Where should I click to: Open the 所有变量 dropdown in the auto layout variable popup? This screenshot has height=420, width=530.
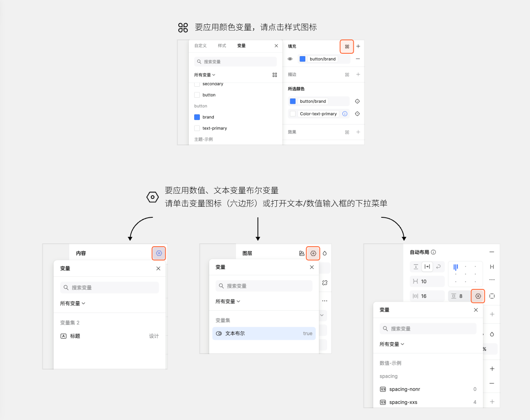coord(392,344)
